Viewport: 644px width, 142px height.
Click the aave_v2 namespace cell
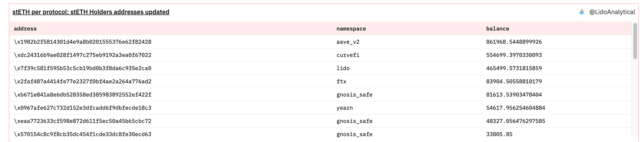[348, 42]
